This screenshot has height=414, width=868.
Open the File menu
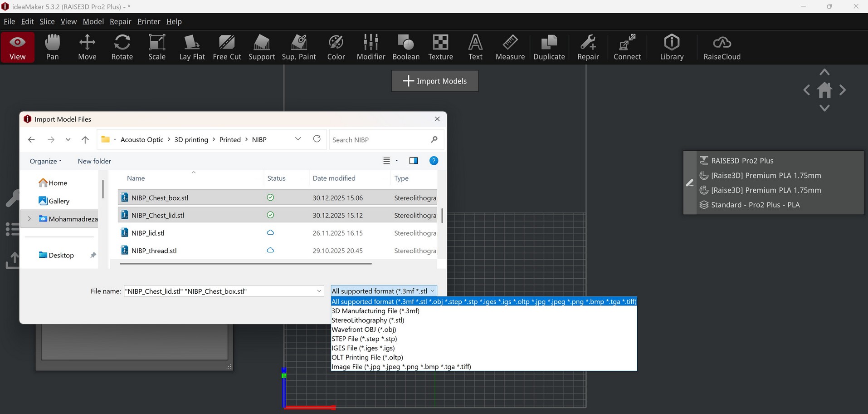tap(10, 21)
